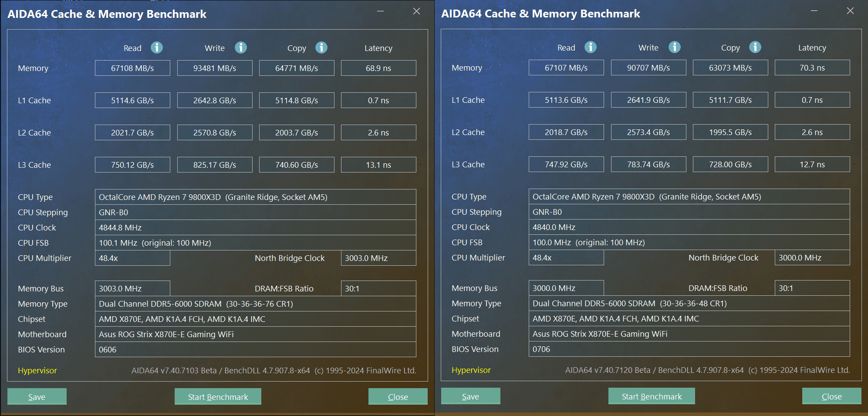Start Benchmark in the left window
The height and width of the screenshot is (416, 868).
click(218, 397)
